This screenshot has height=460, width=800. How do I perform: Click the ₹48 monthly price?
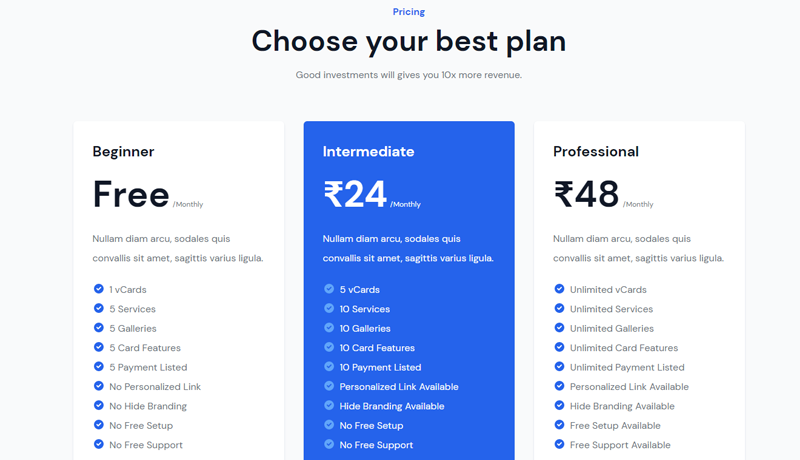[586, 194]
